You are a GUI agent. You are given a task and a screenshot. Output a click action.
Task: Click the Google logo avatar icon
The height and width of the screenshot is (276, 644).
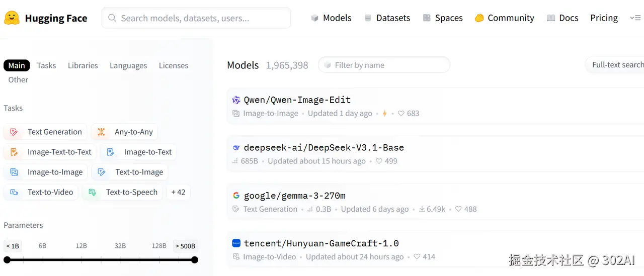[236, 196]
